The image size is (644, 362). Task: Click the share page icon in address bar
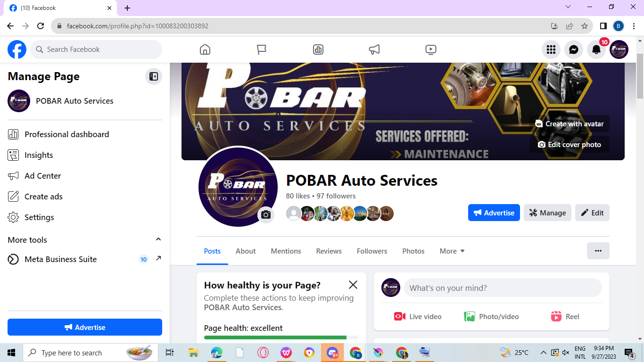click(570, 26)
